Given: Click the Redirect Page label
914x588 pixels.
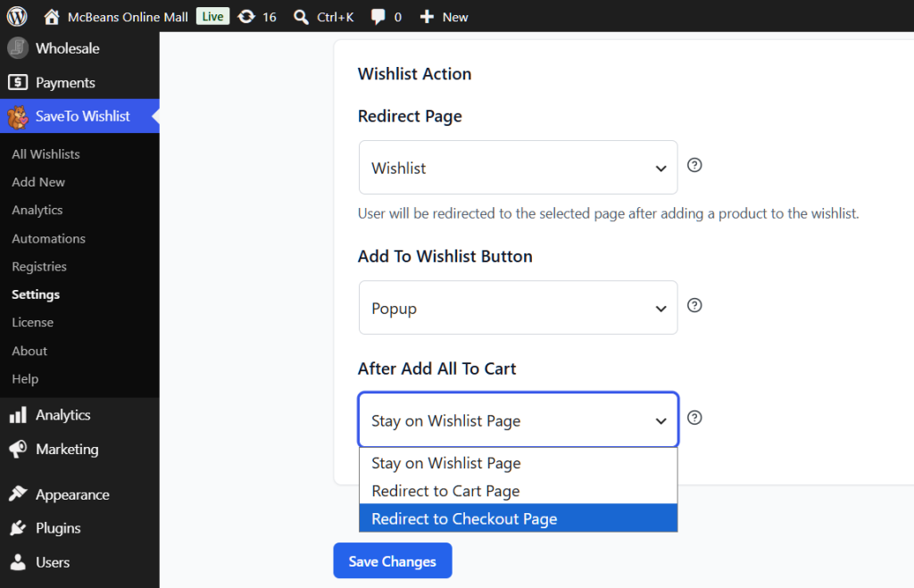Looking at the screenshot, I should point(410,116).
